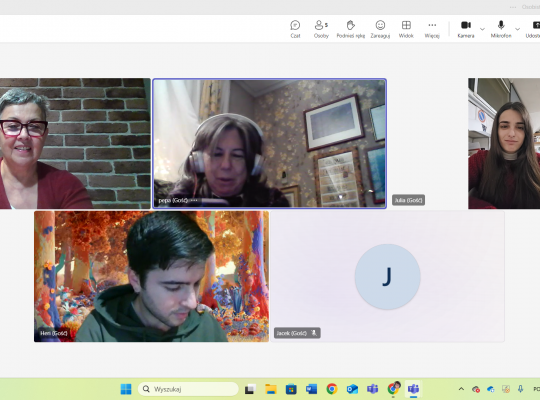Open Chrome with profile picture badge
Screen dimensions: 540x400
click(393, 389)
